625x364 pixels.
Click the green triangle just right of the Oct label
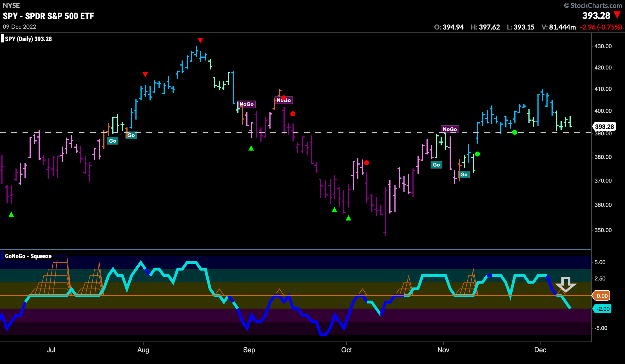(349, 218)
